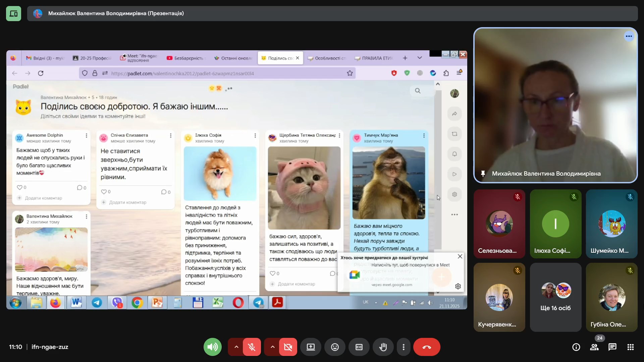Show the participants people list

tap(594, 347)
